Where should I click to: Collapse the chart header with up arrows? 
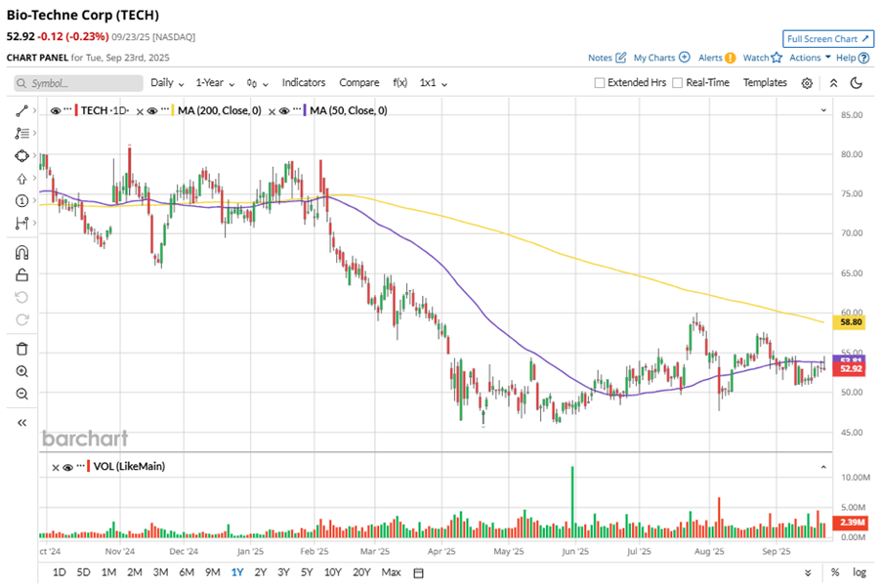pyautogui.click(x=833, y=83)
